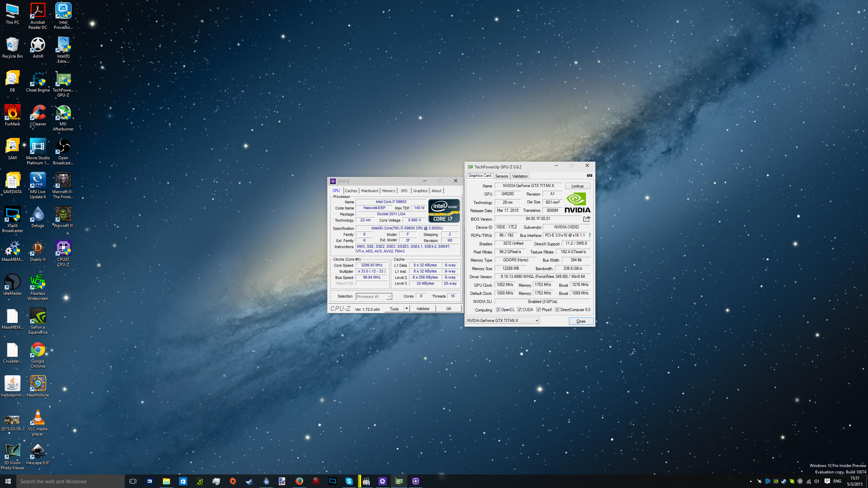Open Skype from the taskbar
The image size is (868, 488).
(x=349, y=481)
